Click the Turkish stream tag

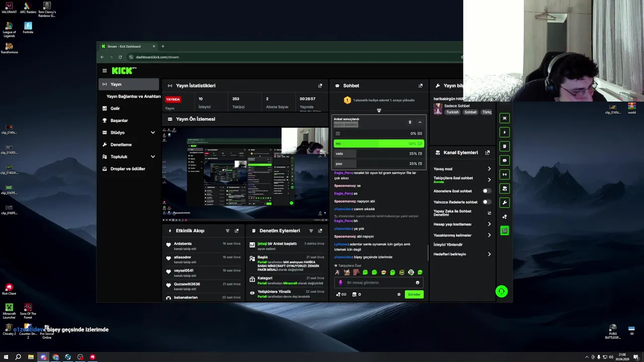452,112
